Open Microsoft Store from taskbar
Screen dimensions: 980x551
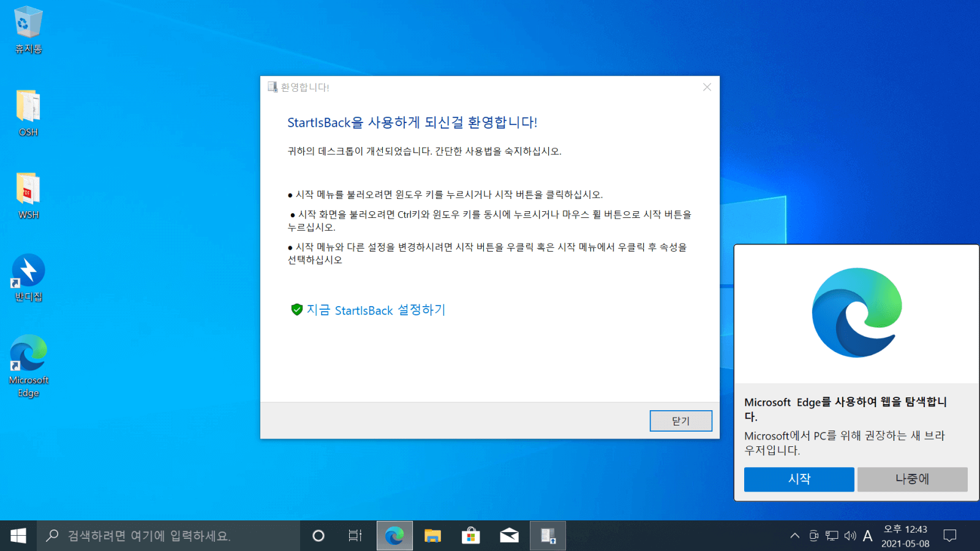click(470, 536)
